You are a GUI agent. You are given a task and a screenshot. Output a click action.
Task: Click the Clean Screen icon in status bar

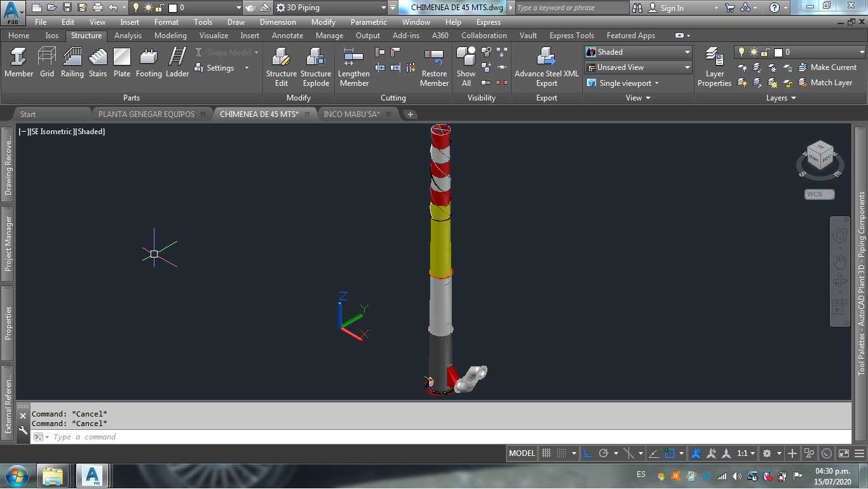(844, 453)
